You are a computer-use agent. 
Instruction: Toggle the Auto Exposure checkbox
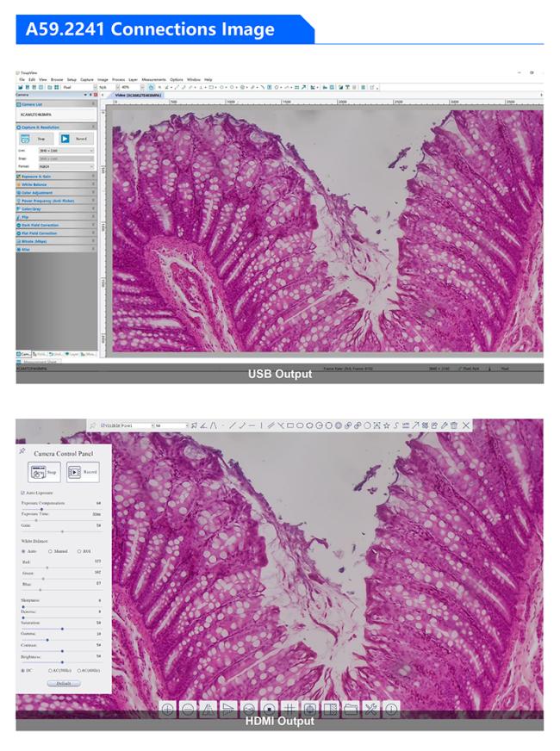click(23, 493)
